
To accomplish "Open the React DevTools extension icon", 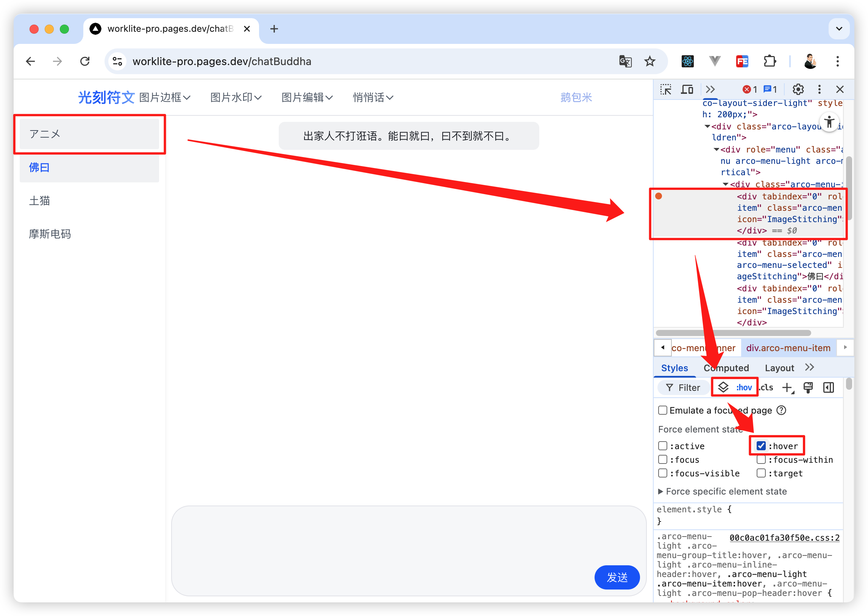I will click(687, 61).
